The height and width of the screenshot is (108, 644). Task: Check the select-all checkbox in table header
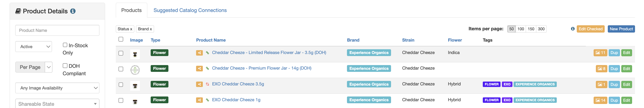[x=121, y=39]
